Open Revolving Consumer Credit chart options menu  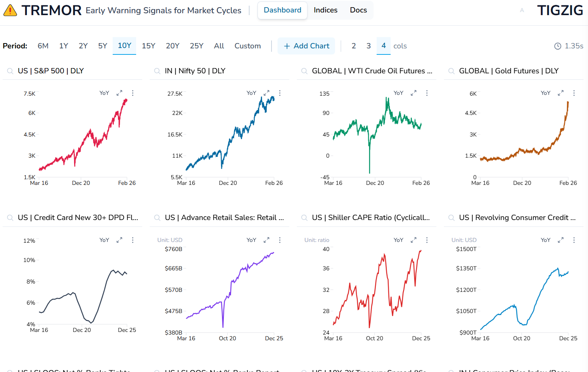click(x=574, y=240)
